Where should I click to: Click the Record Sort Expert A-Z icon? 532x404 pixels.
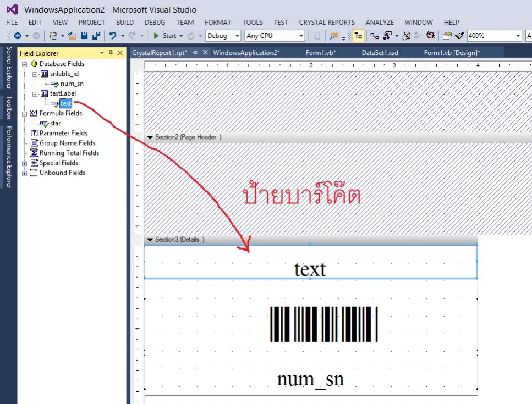click(431, 35)
